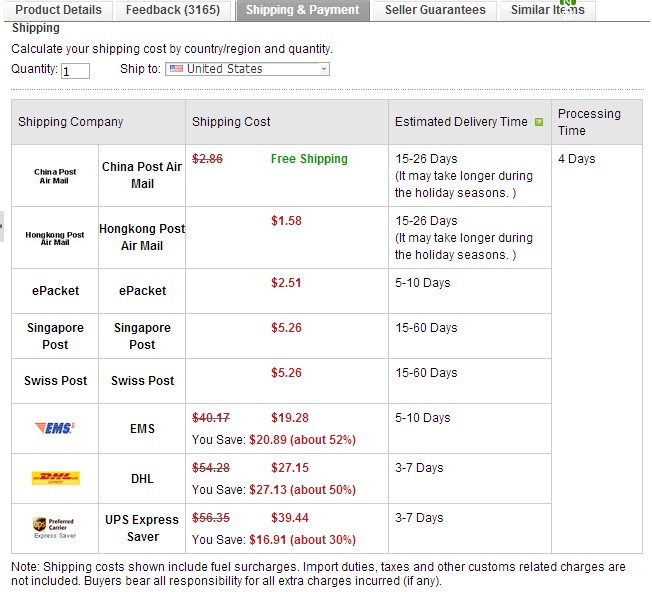Click the United States flag icon
The height and width of the screenshot is (592, 652).
(x=176, y=69)
